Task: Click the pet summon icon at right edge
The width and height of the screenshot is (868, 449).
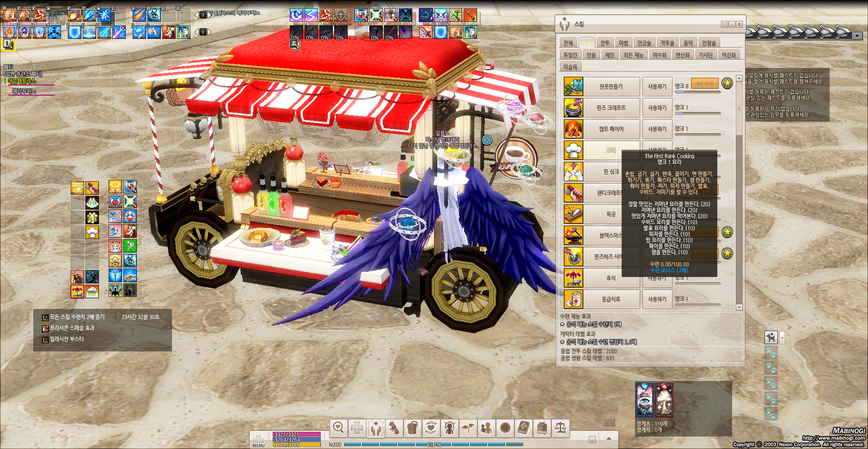Action: tap(771, 338)
